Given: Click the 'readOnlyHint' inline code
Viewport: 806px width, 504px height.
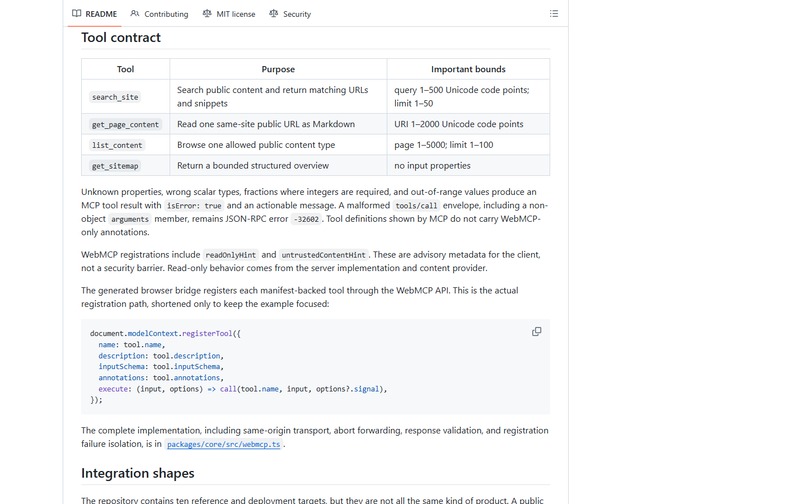Looking at the screenshot, I should pyautogui.click(x=231, y=255).
